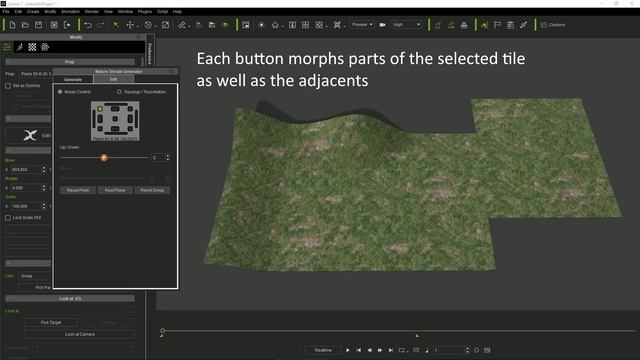The height and width of the screenshot is (360, 640).
Task: Open the Preview render mode dropdown
Action: (362, 25)
